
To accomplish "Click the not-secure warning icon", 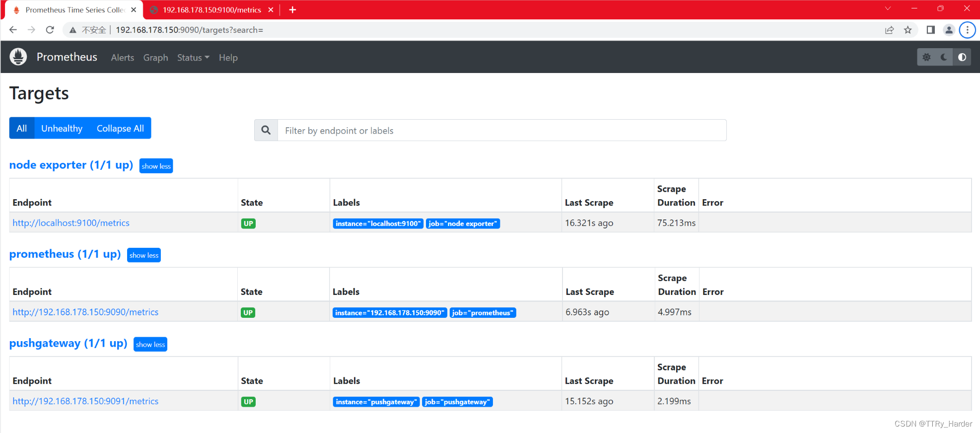I will [x=73, y=30].
